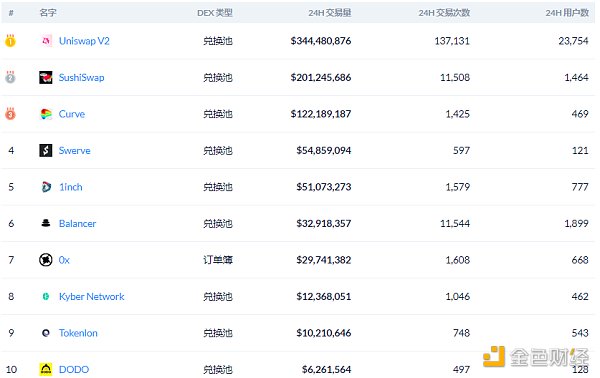Image resolution: width=600 pixels, height=378 pixels.
Task: Open the Uniswap V2 link
Action: [x=84, y=41]
